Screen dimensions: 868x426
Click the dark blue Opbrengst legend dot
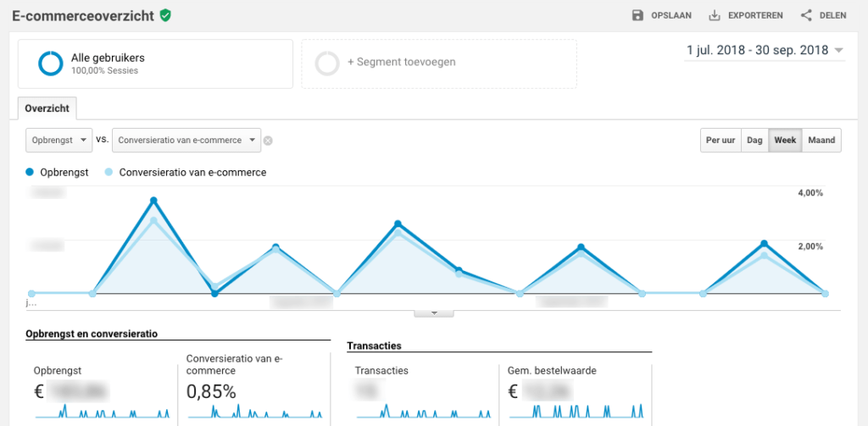click(x=30, y=173)
